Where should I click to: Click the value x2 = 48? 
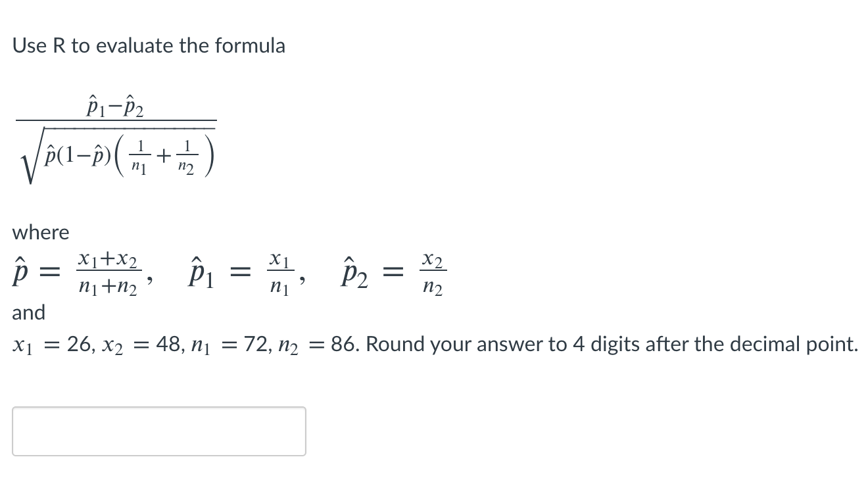coord(141,343)
